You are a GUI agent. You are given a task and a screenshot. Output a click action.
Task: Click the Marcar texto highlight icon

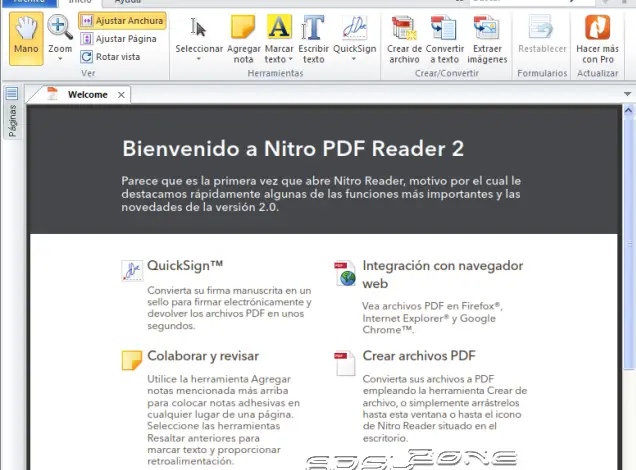tap(279, 27)
